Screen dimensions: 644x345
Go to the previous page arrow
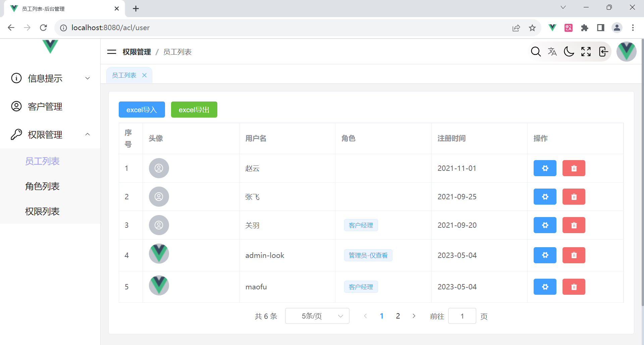click(x=365, y=316)
